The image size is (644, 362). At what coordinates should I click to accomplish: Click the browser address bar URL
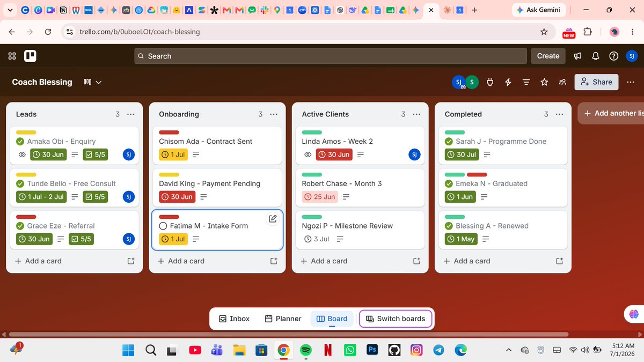tap(140, 32)
